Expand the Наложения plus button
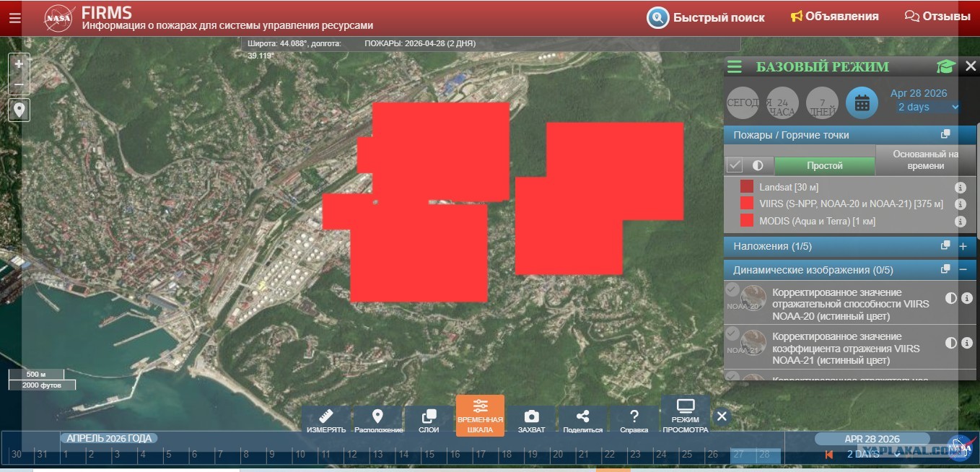The image size is (980, 472). pos(963,246)
